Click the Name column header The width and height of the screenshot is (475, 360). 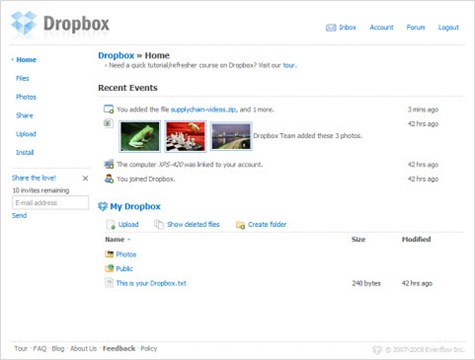(115, 239)
